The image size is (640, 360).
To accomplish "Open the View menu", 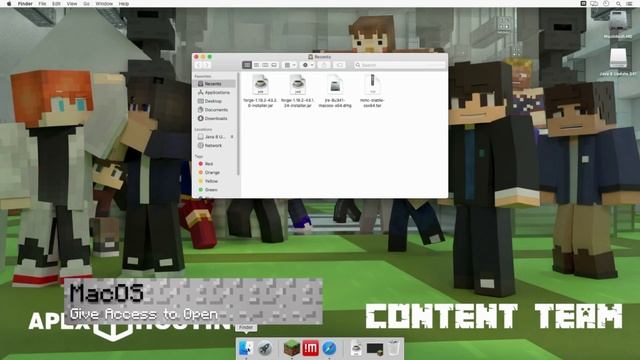I will pos(72,4).
